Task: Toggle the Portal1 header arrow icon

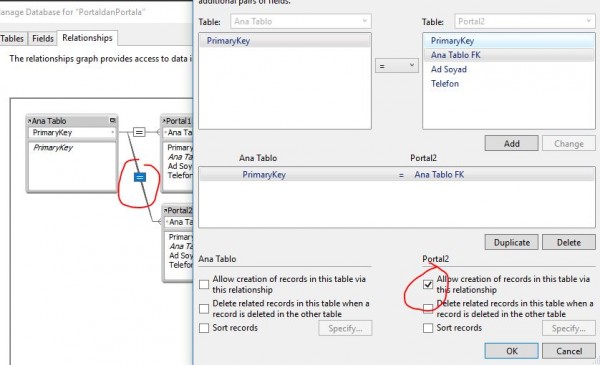Action: point(164,121)
